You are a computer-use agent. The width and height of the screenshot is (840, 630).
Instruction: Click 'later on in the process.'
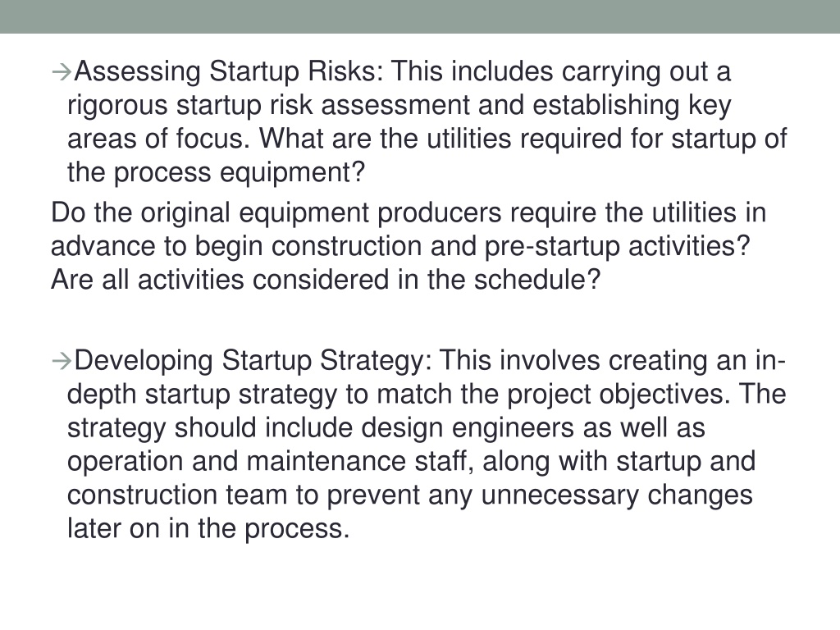[x=208, y=529]
